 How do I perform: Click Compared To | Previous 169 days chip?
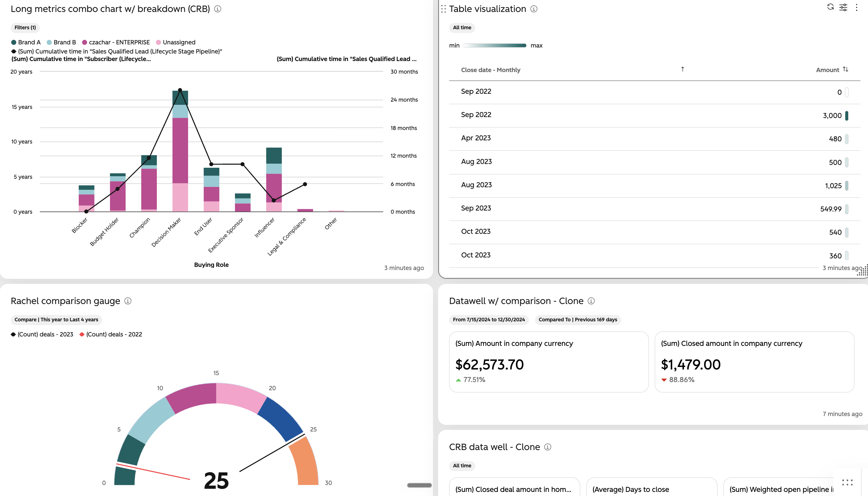(x=578, y=319)
